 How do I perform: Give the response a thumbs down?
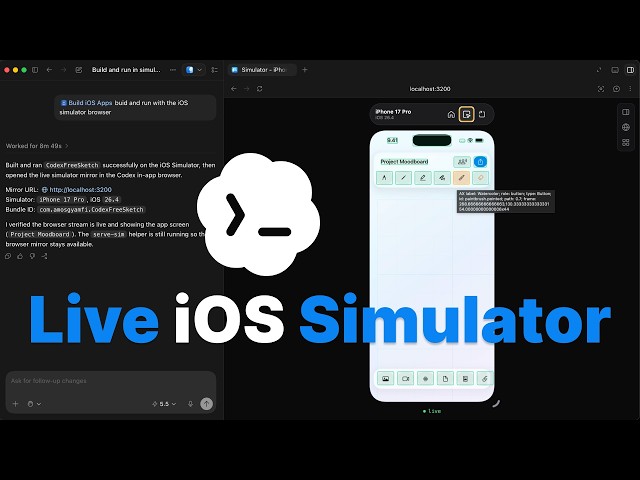(x=32, y=256)
